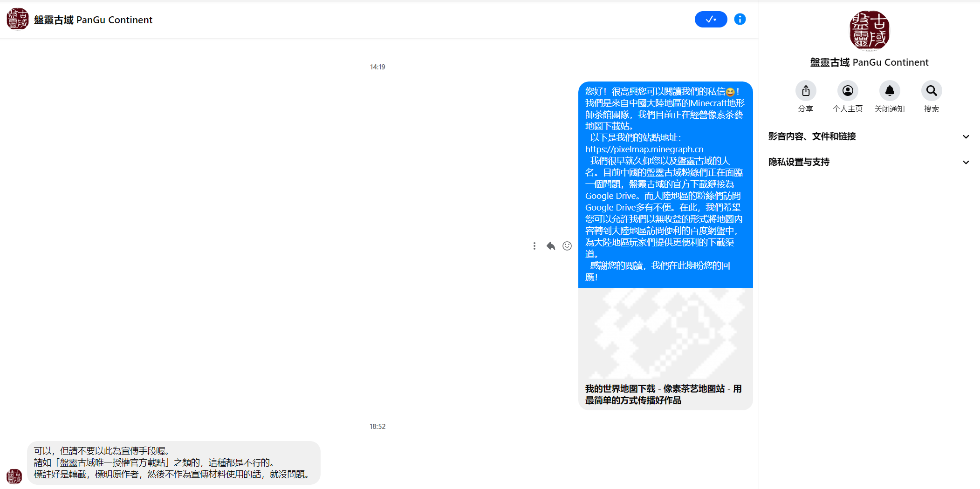This screenshot has width=980, height=489.
Task: Open the large profile picture in sidebar
Action: [x=869, y=31]
